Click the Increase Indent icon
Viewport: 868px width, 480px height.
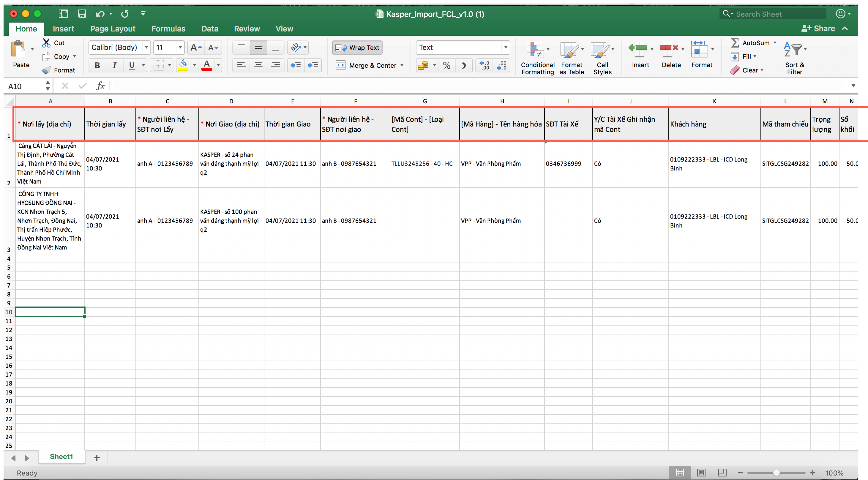click(x=313, y=65)
